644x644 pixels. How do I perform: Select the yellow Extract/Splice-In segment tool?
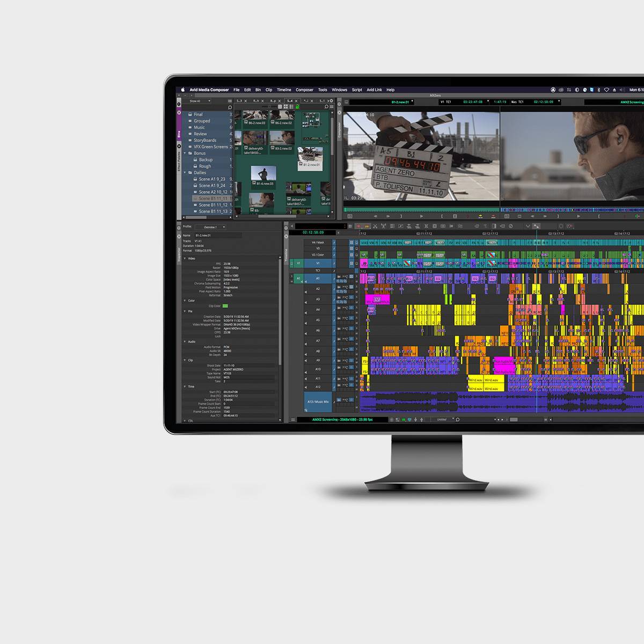coord(367,226)
